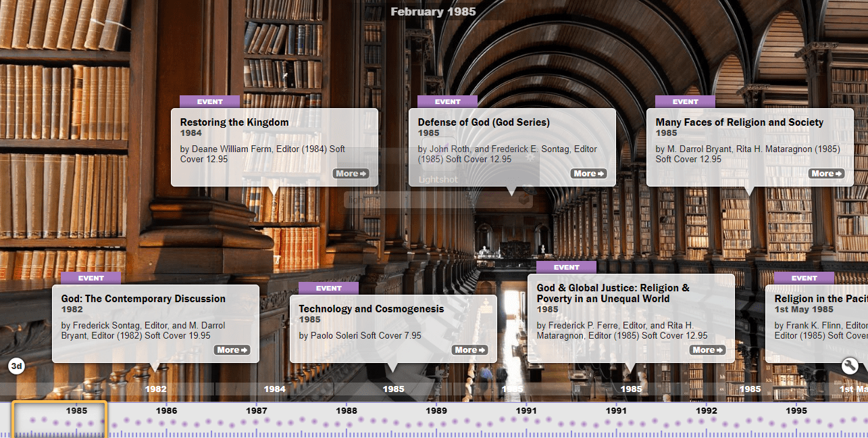Click EVENT tag above God: The Contemporary Discussion
The height and width of the screenshot is (438, 868).
pyautogui.click(x=91, y=278)
